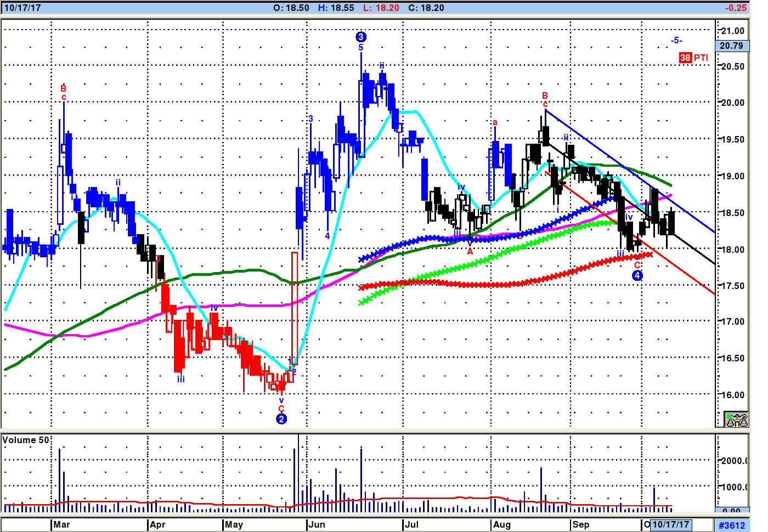Screen dimensions: 768x532
Task: Select the circled wave 3 marker
Action: [361, 37]
